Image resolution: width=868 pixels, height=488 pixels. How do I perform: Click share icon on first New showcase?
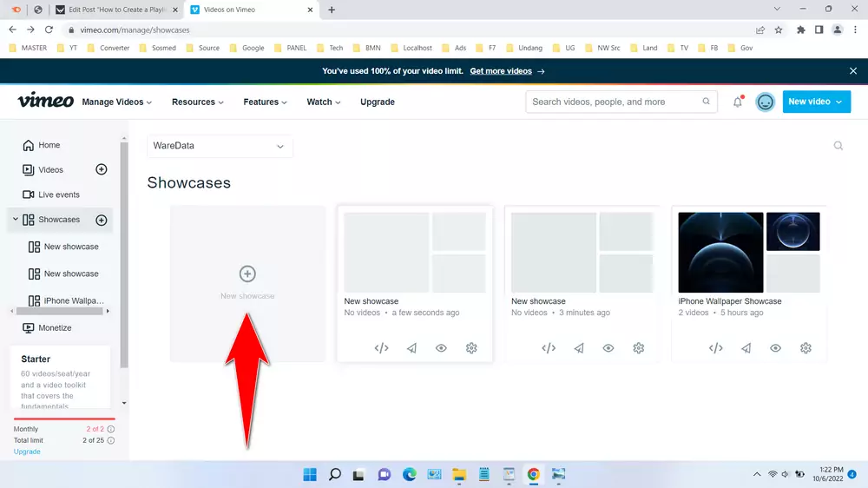[x=411, y=348]
